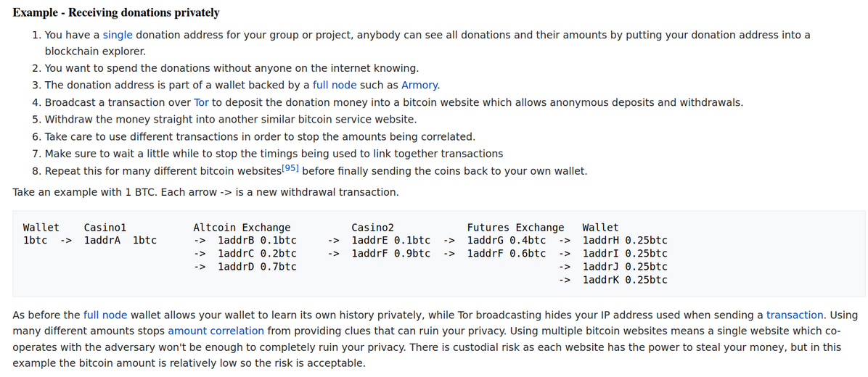The height and width of the screenshot is (377, 868).
Task: Click the step "Withdraw the money straight into another"
Action: pyautogui.click(x=231, y=119)
